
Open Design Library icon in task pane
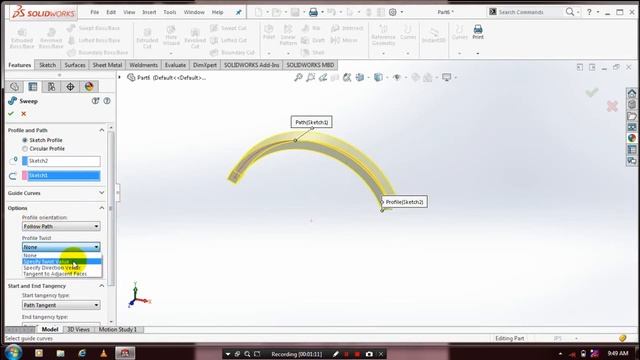(x=632, y=104)
